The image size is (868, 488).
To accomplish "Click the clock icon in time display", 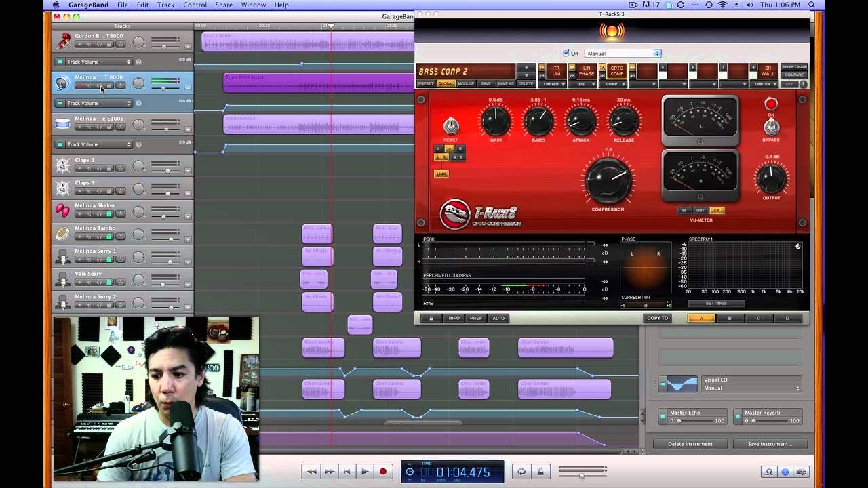I will pyautogui.click(x=410, y=472).
